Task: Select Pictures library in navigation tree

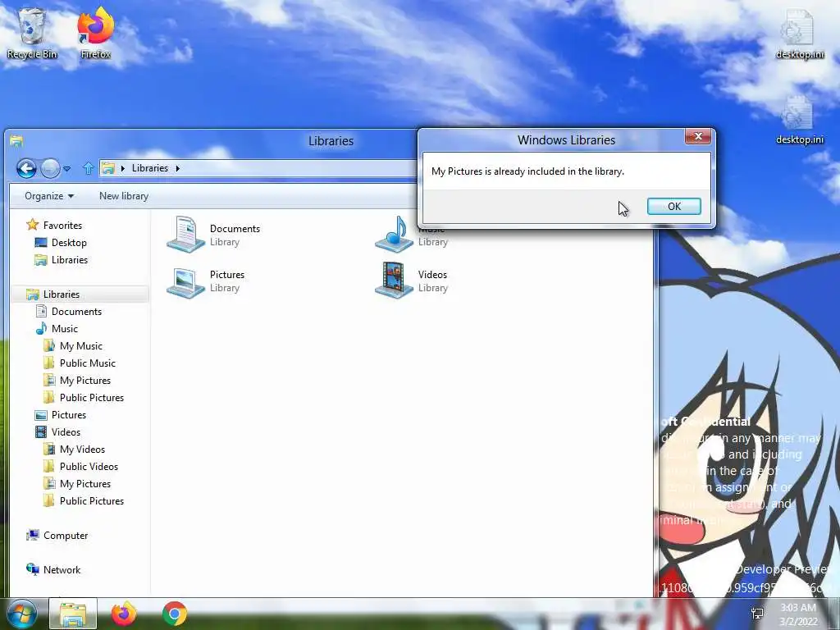Action: tap(69, 414)
